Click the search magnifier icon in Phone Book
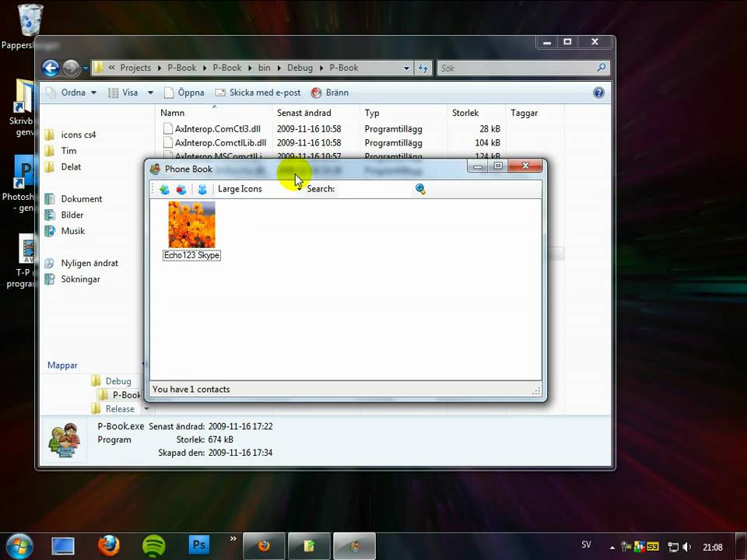This screenshot has width=747, height=560. (x=420, y=189)
